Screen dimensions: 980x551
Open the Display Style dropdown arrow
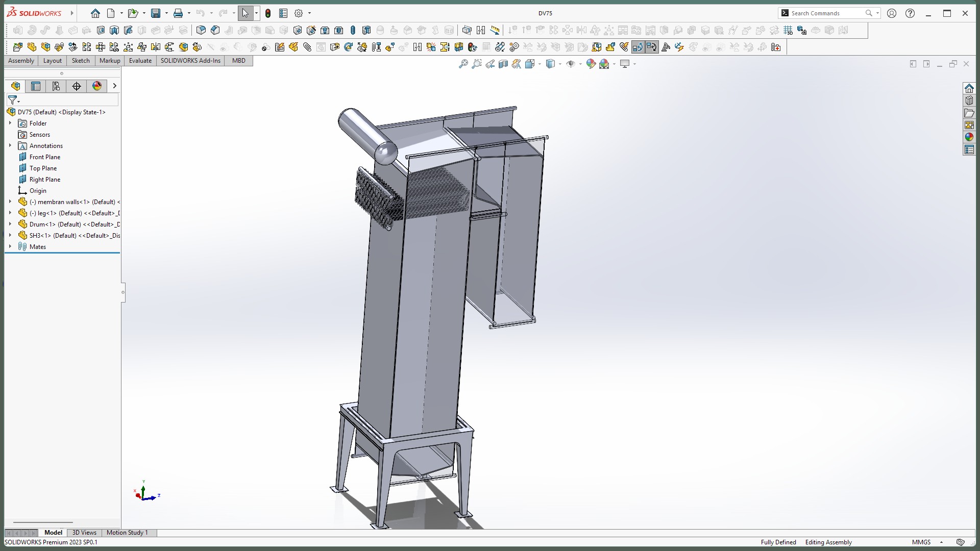[x=560, y=64]
